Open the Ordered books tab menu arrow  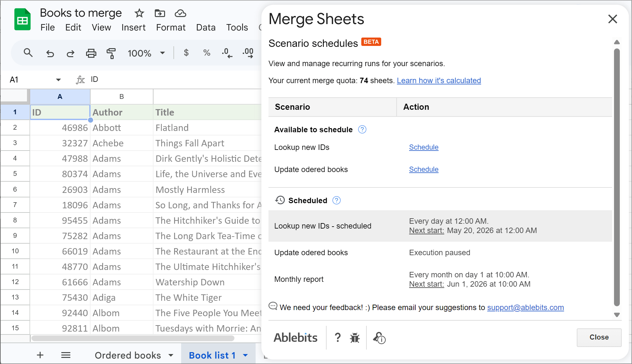[171, 355]
